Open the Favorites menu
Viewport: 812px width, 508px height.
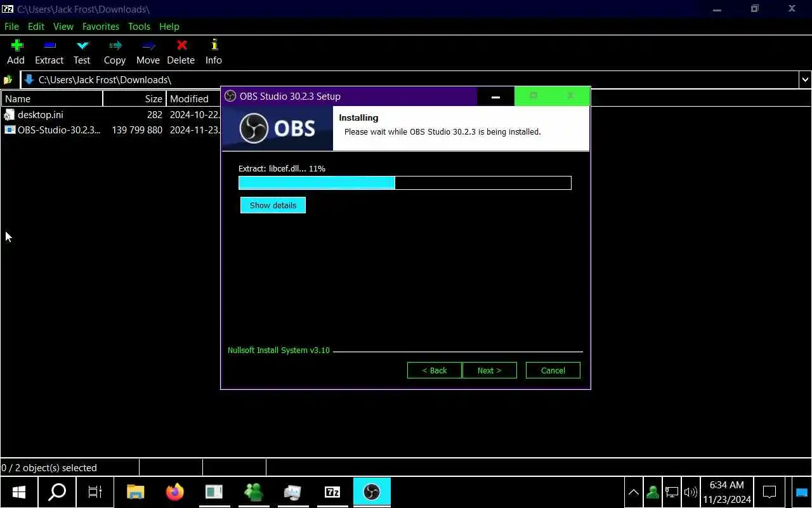click(101, 27)
